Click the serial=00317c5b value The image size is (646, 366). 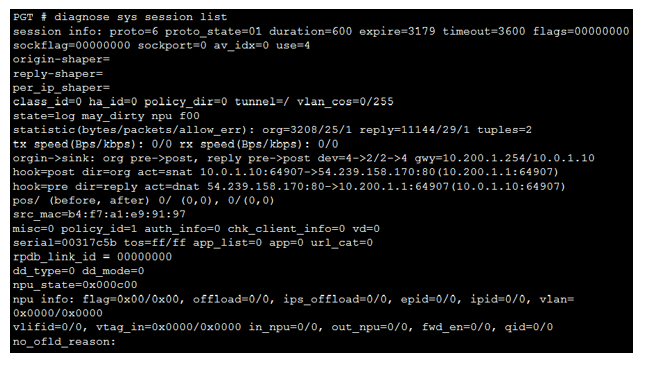click(65, 242)
